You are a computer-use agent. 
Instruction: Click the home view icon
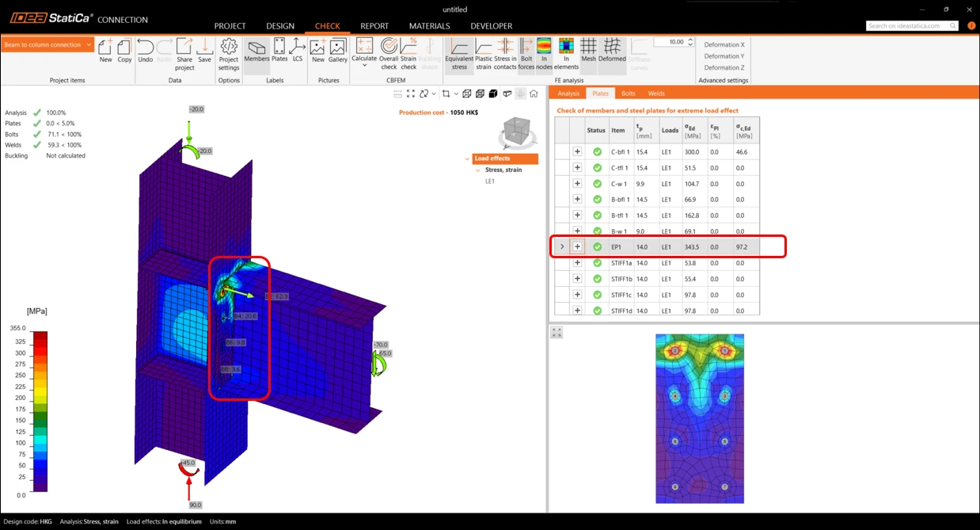(x=534, y=93)
